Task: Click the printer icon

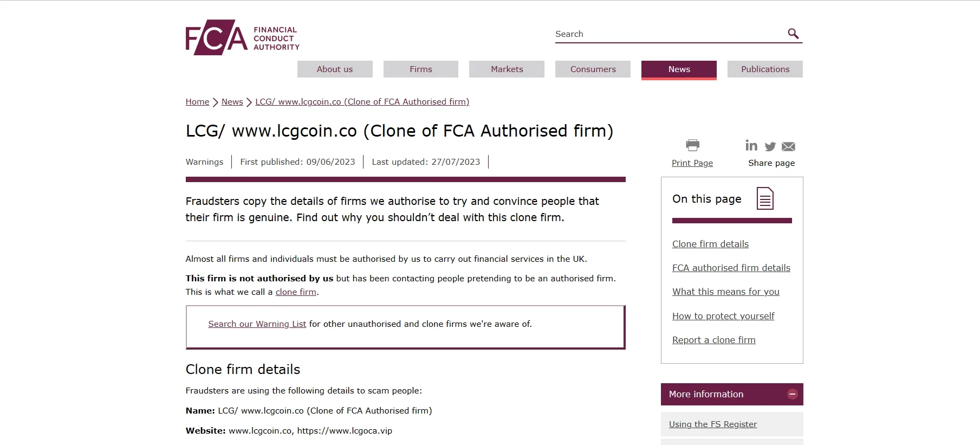Action: 692,145
